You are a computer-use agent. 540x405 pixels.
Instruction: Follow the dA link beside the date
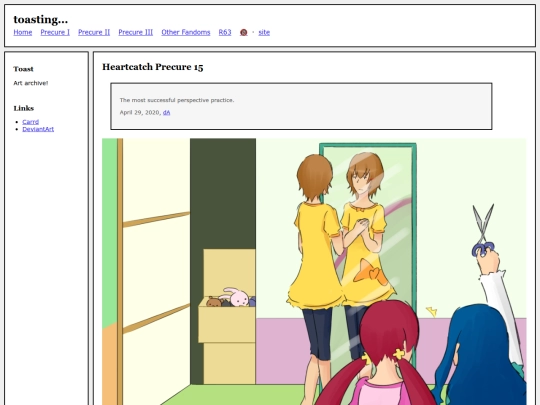pos(166,113)
